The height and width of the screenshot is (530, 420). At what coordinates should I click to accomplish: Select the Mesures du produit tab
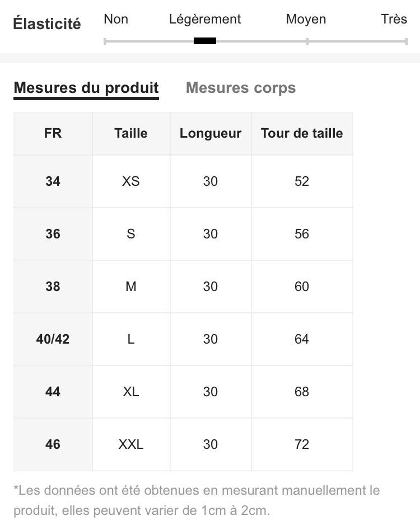tap(86, 88)
